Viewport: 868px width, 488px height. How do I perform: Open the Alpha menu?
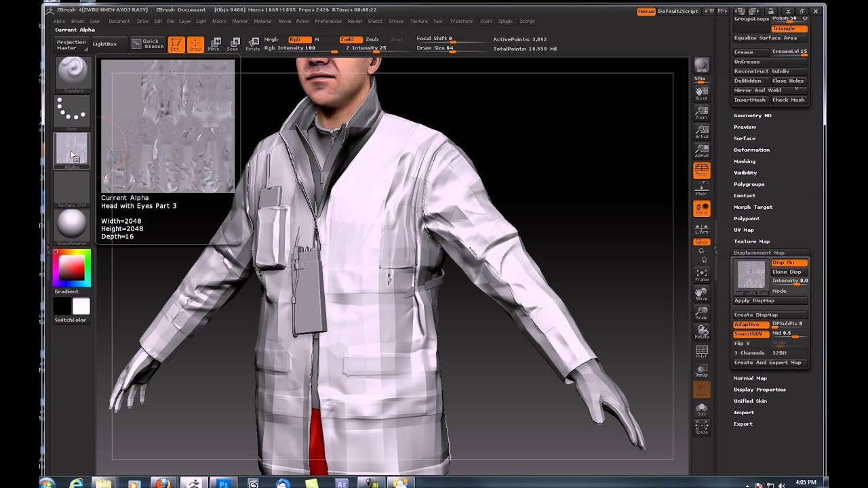tap(60, 21)
